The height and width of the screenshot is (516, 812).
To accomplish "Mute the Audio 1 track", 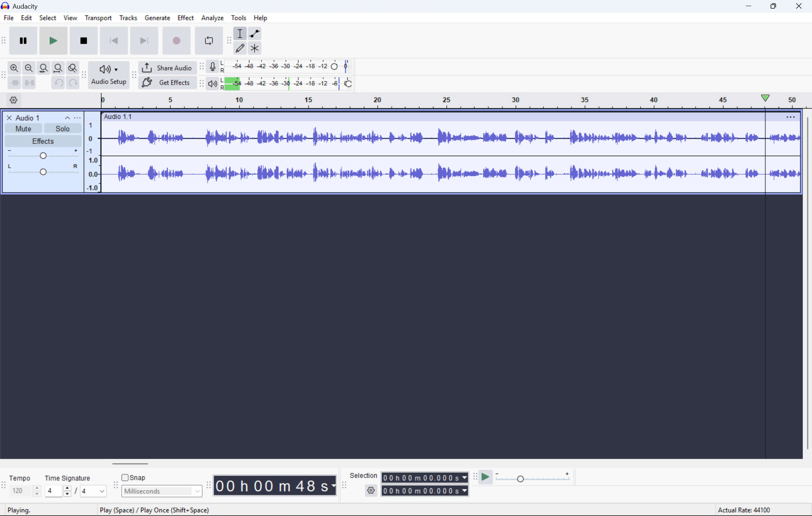I will 23,128.
